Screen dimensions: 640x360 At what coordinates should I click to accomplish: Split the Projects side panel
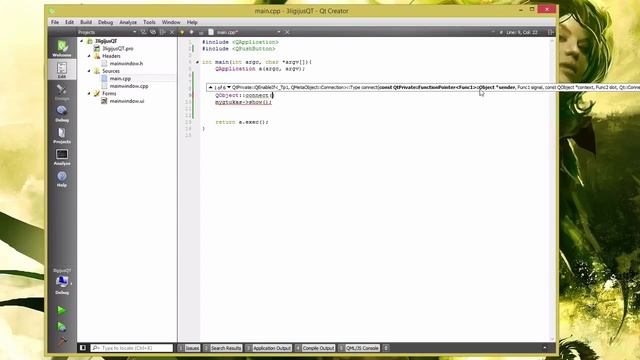(163, 32)
